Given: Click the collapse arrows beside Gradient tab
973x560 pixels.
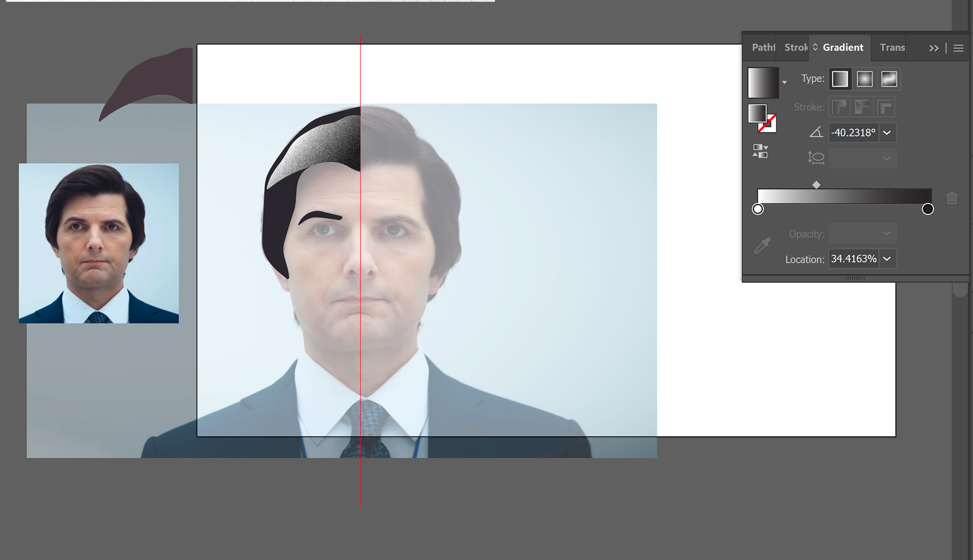Looking at the screenshot, I should tap(815, 47).
